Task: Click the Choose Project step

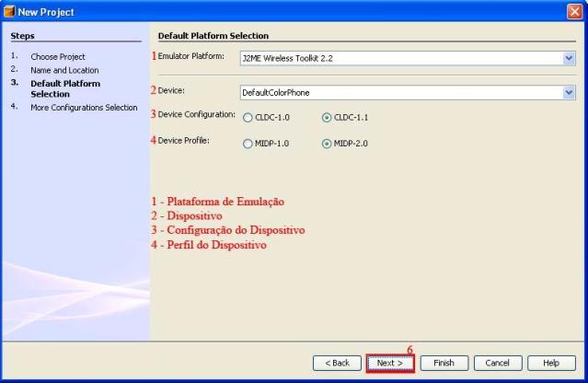Action: click(x=58, y=57)
